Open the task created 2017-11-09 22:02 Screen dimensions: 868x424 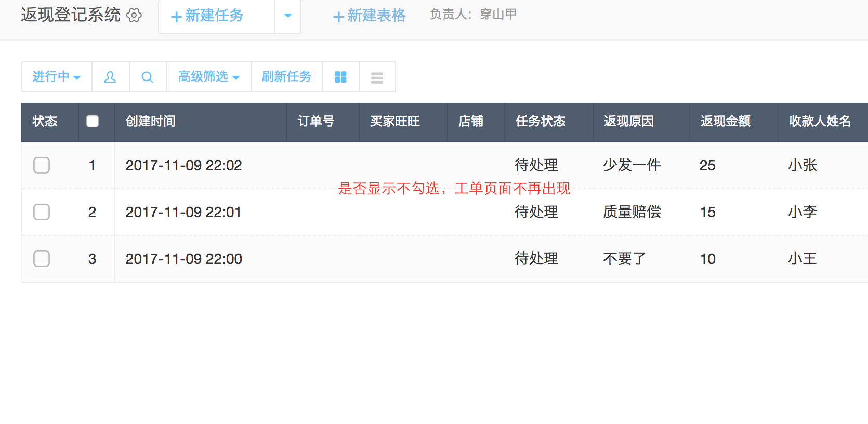click(183, 165)
